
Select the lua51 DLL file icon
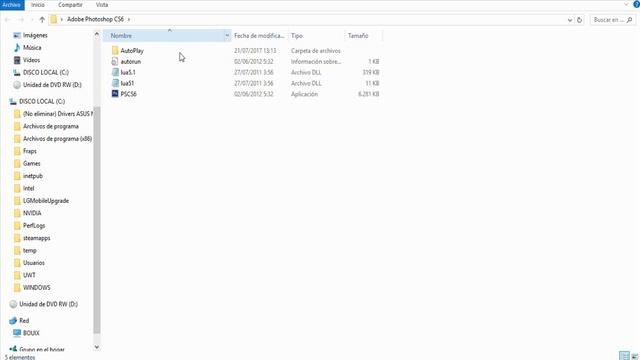[x=115, y=83]
